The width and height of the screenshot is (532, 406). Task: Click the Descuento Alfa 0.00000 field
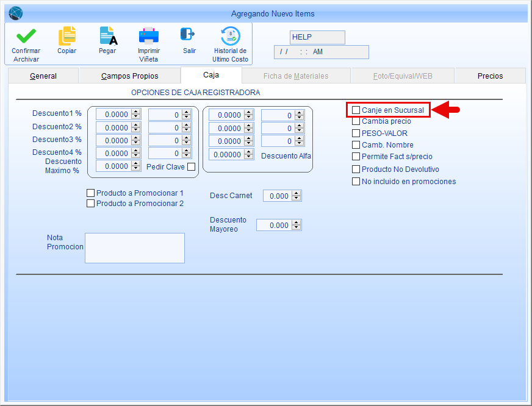coord(226,155)
